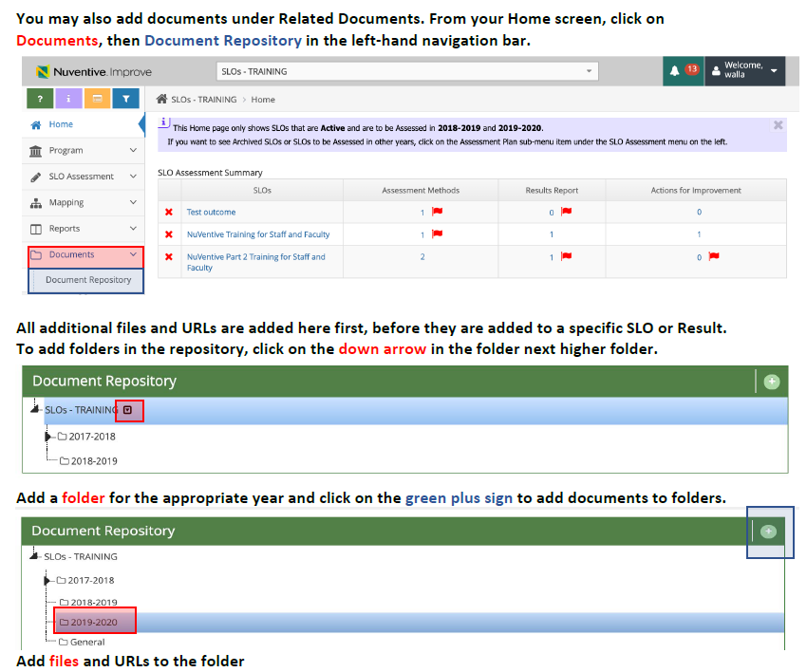Viewport: 807px width, 672px height.
Task: Open the Test outcome SLO link
Action: coord(211,213)
